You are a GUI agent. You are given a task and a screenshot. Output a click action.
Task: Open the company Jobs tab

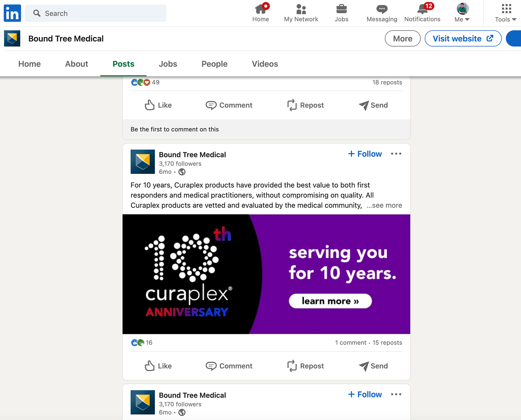[x=168, y=64]
